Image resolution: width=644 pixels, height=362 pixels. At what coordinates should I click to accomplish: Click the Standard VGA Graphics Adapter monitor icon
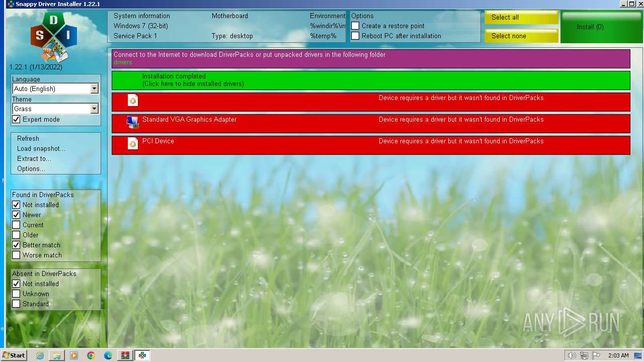tap(132, 122)
